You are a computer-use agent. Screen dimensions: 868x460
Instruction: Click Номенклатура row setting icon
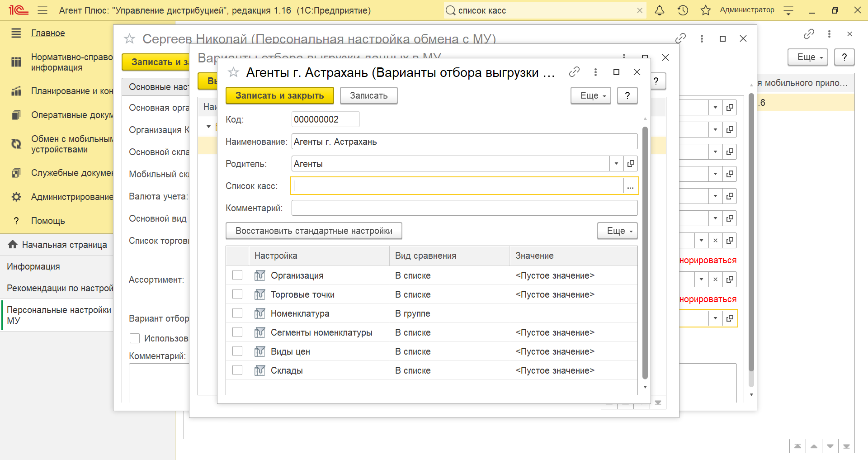[x=259, y=313]
